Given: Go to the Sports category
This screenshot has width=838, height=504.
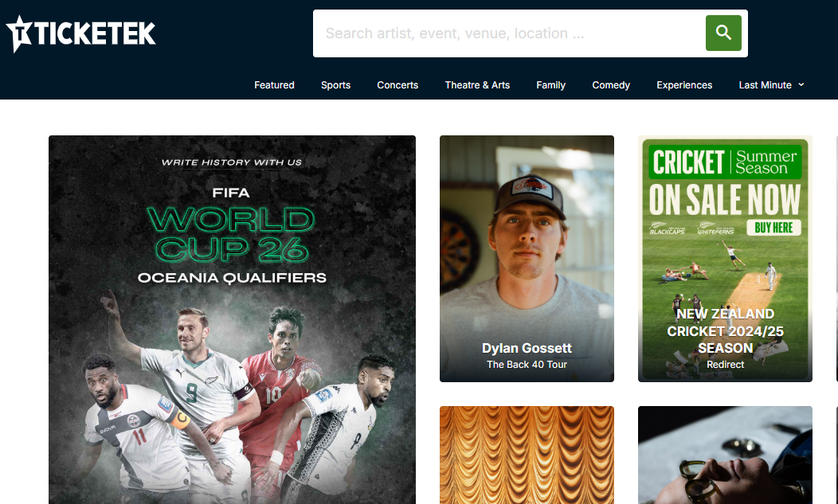Looking at the screenshot, I should 335,85.
